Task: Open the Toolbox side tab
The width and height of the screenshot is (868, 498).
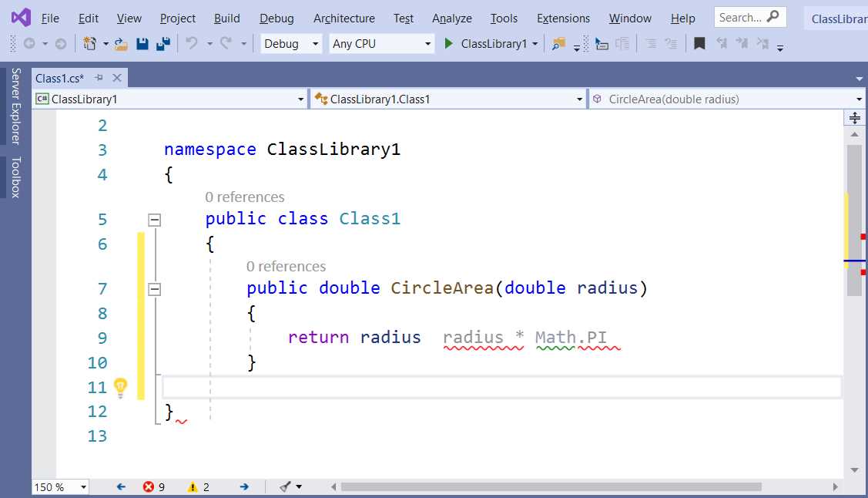Action: point(15,177)
